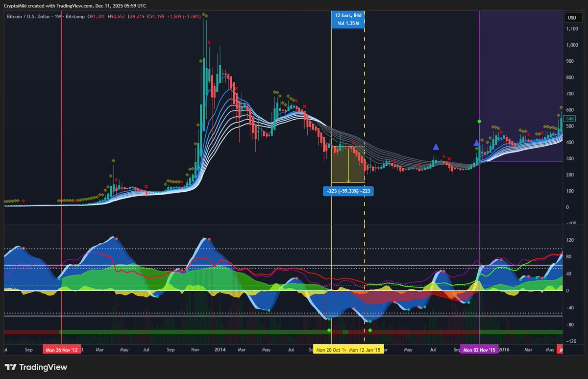Viewport: 588px width, 379px height.
Task: Click the green dot at the indicator bottom near the dashed yellow line
Action: click(x=370, y=330)
